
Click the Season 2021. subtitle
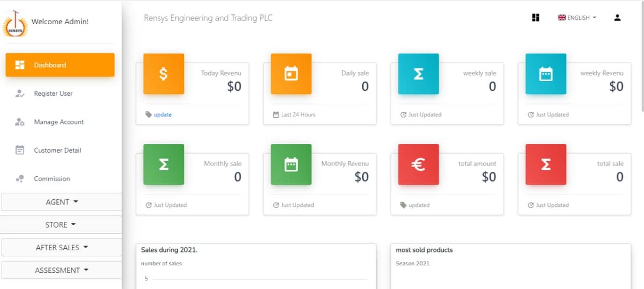(413, 263)
